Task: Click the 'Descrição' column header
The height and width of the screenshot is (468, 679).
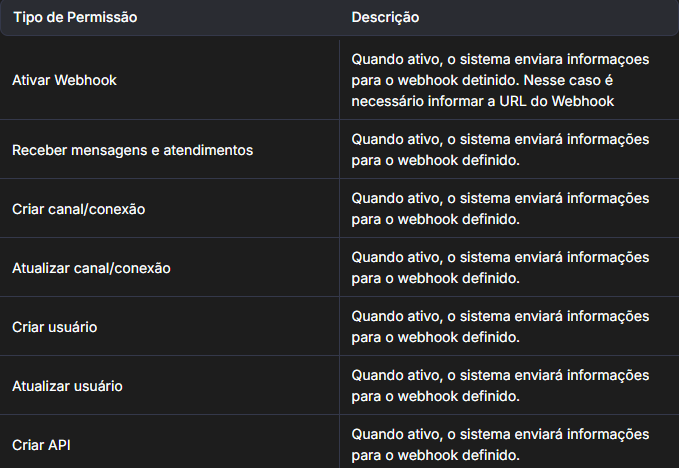Action: [385, 18]
